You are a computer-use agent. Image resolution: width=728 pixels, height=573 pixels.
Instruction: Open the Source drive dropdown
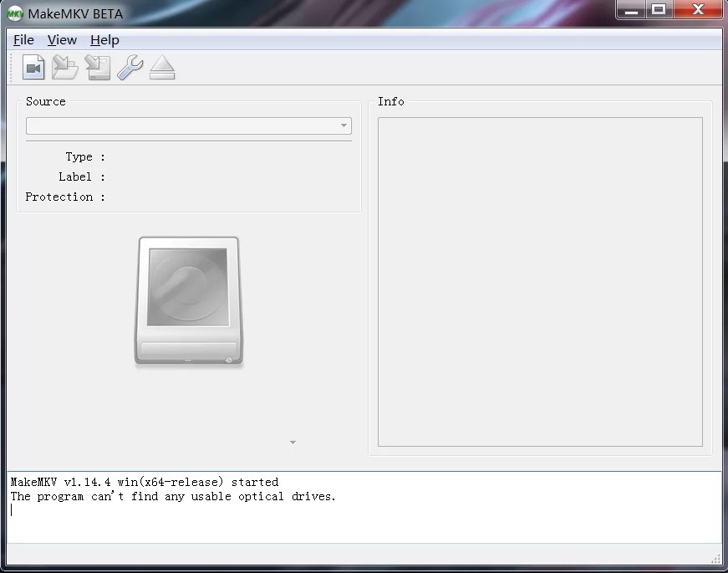[188, 125]
